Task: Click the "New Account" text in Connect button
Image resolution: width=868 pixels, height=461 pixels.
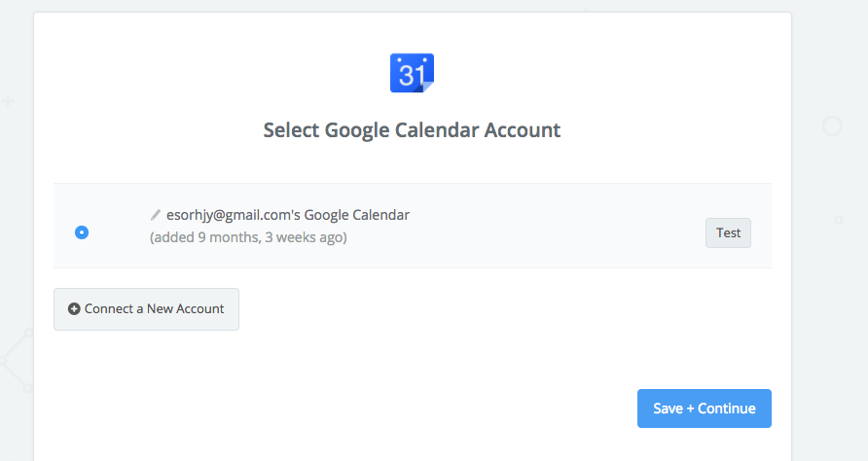Action: click(x=185, y=309)
